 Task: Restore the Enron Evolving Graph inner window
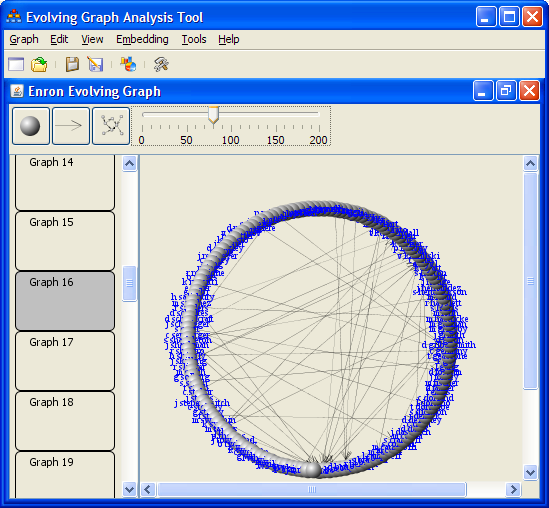[506, 91]
